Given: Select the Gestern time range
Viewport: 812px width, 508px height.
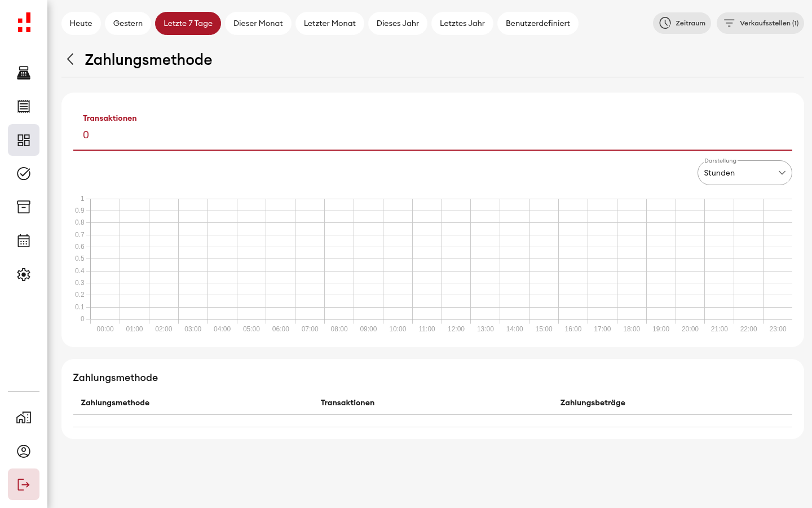Looking at the screenshot, I should (x=128, y=23).
